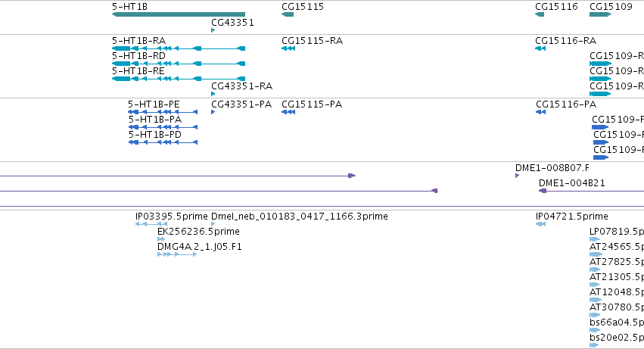Click the 5-HT1B-PE label text
This screenshot has width=644, height=349.
click(154, 104)
